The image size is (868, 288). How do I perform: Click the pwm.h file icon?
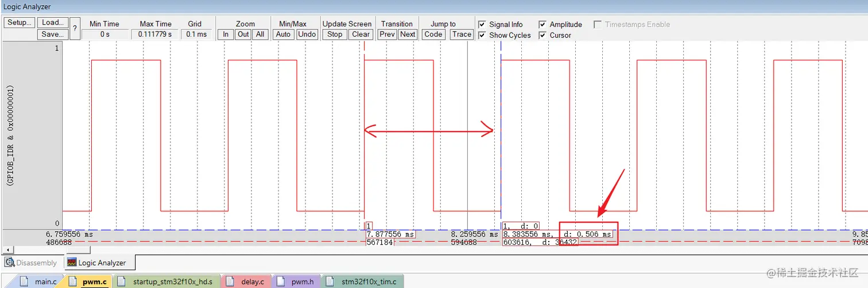click(282, 282)
